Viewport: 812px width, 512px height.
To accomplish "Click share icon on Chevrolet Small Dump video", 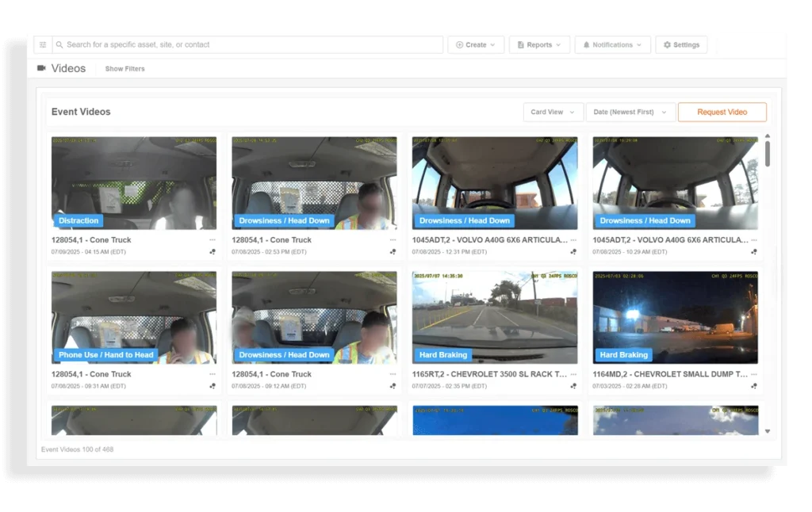I will tap(754, 386).
